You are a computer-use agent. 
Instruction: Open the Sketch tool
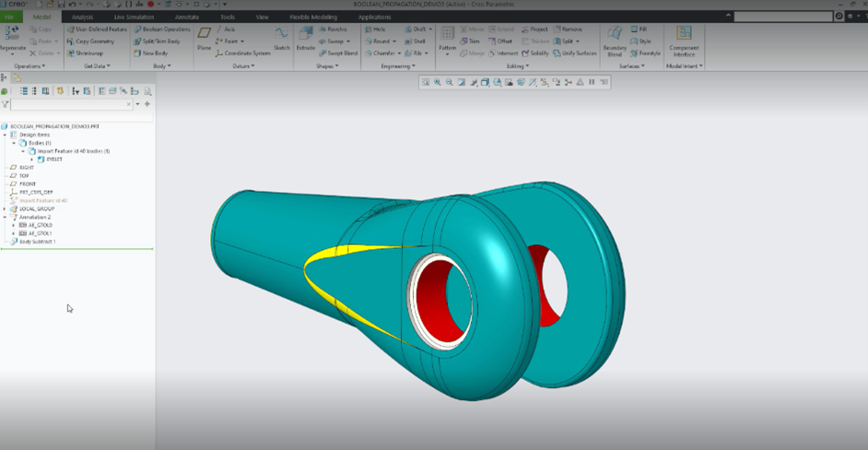pos(281,36)
